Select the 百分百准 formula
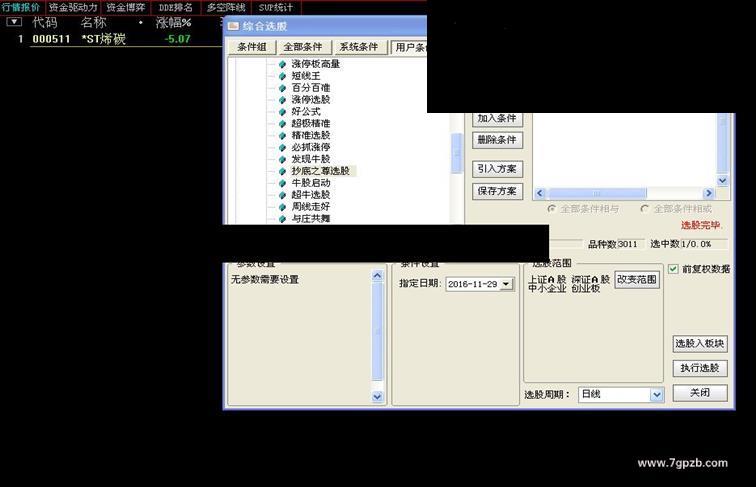The height and width of the screenshot is (487, 756). coord(310,88)
